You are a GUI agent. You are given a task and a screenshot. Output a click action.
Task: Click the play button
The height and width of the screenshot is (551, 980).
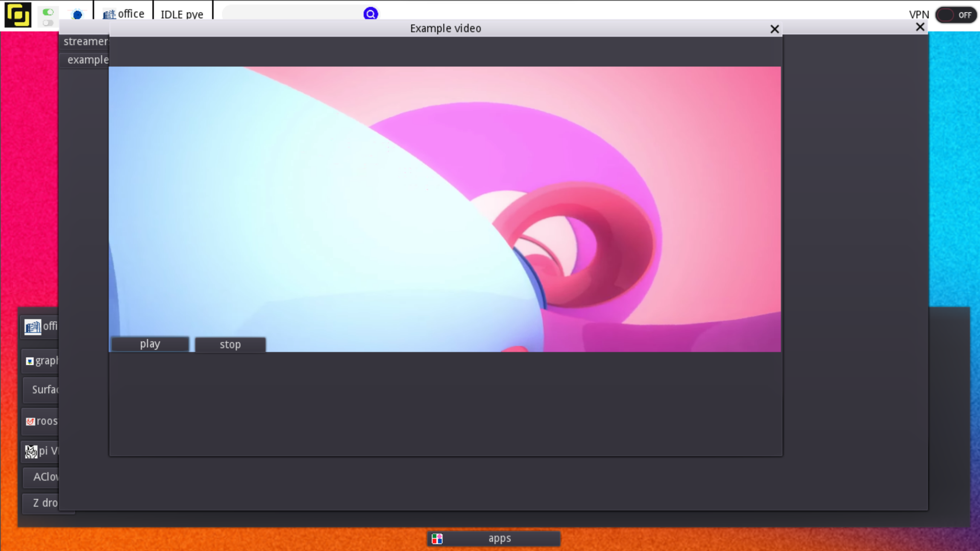click(x=150, y=344)
